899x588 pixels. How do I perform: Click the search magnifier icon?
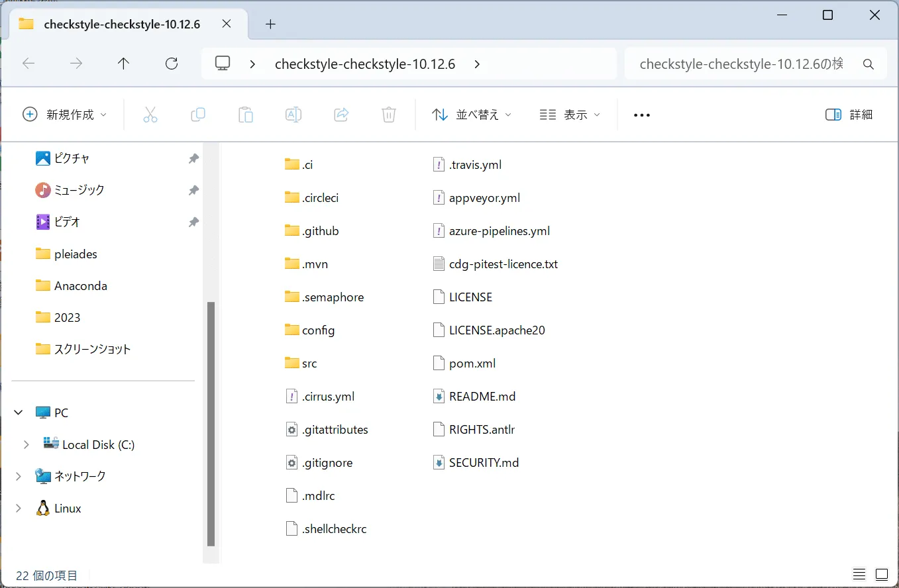869,64
